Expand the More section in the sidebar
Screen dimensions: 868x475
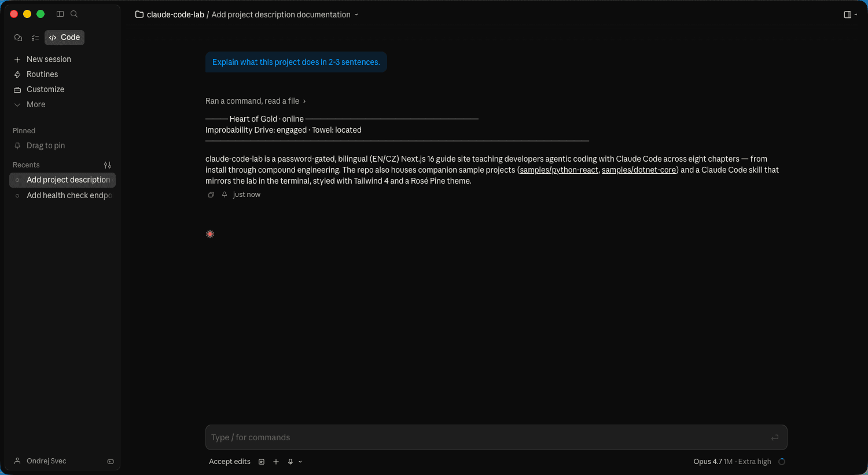35,104
